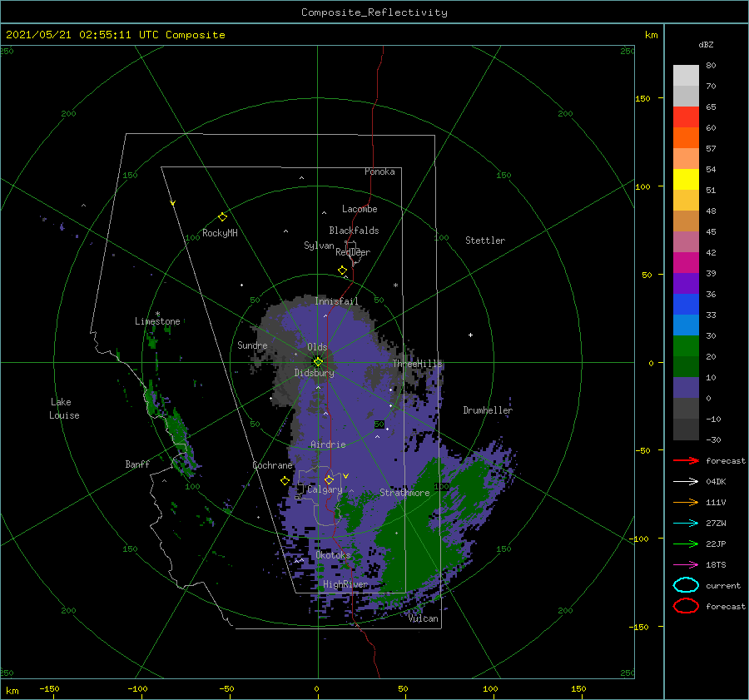Select the cyan current ellipse icon

tap(686, 585)
